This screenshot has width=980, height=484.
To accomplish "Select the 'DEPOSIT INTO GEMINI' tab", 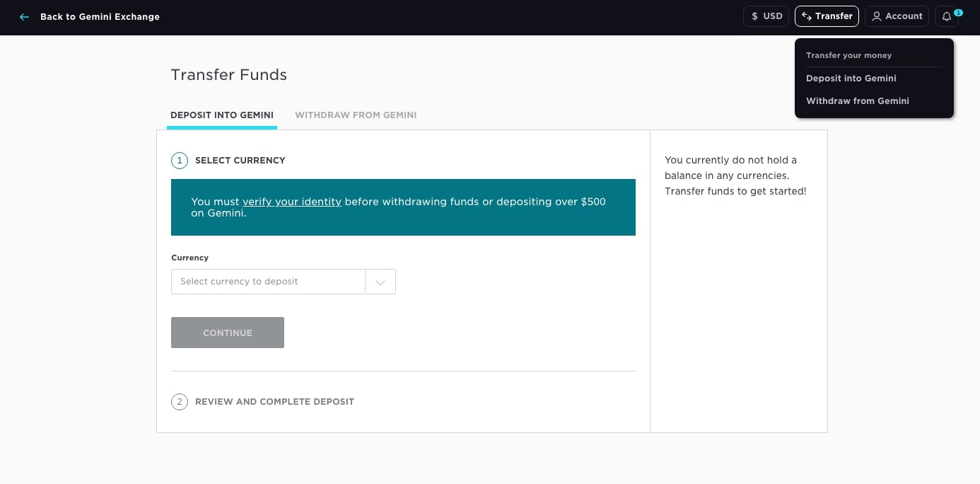I will [222, 115].
